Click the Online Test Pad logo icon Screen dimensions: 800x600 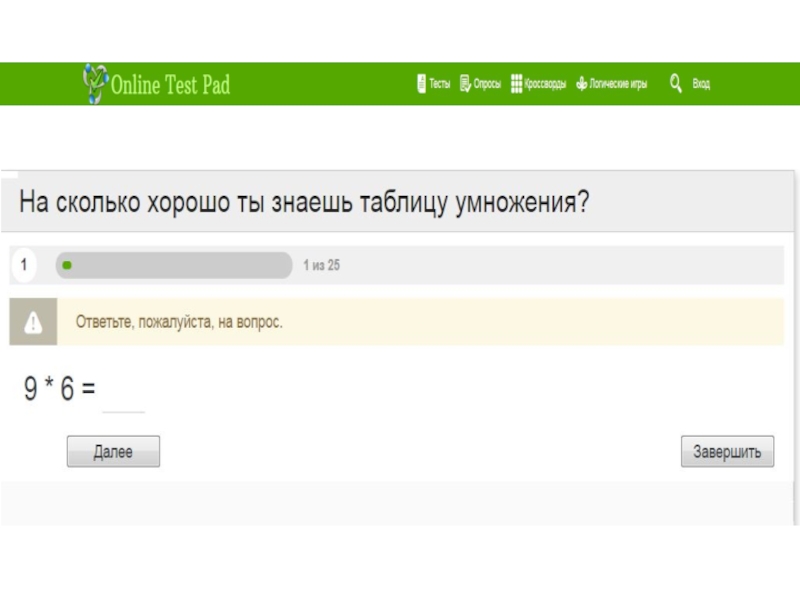tap(94, 83)
